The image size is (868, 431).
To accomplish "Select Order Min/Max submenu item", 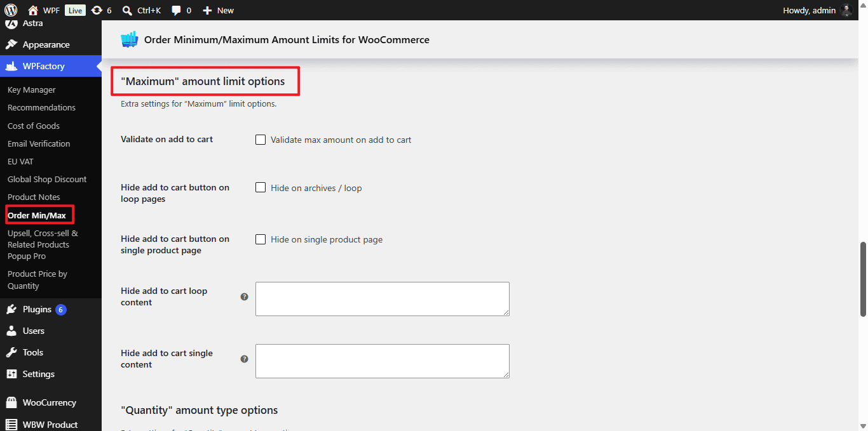I will click(37, 215).
